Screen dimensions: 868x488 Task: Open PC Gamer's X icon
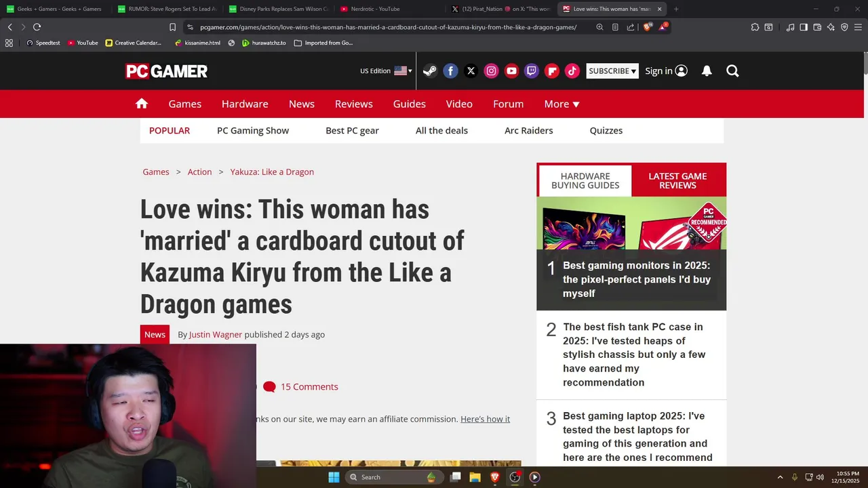coord(471,70)
